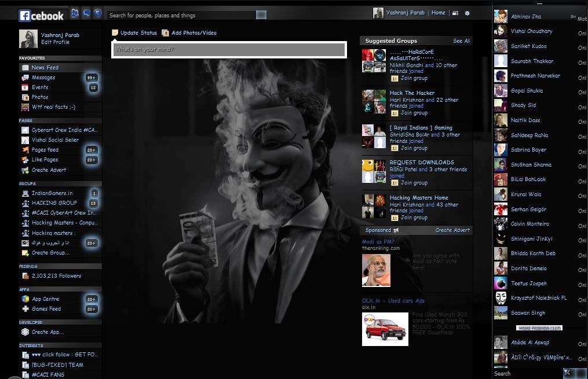Screen dimensions: 588x379
Task: Open the notifications globe icon
Action: coord(98,13)
